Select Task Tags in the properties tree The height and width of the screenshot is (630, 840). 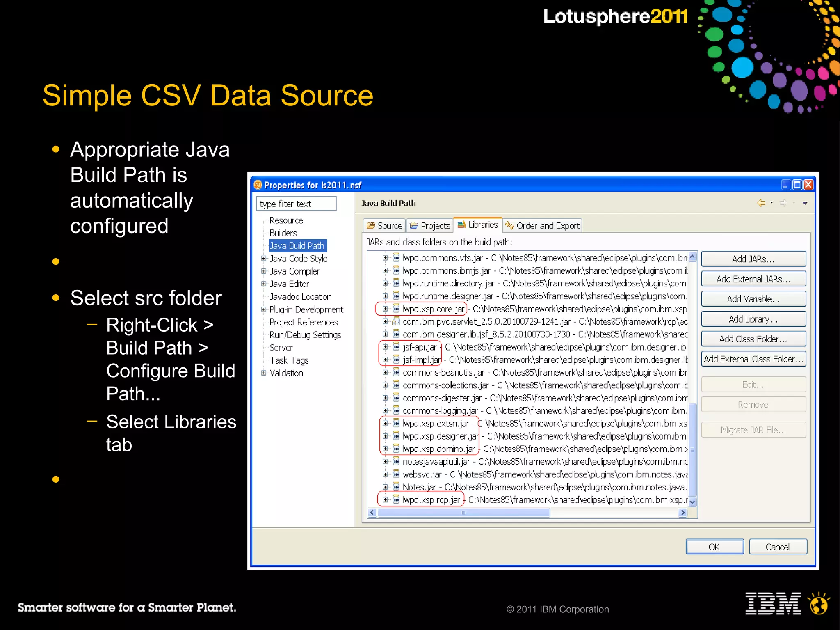[x=289, y=360]
